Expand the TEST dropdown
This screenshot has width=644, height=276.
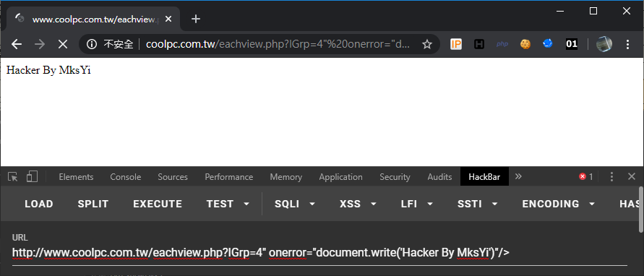pos(228,204)
